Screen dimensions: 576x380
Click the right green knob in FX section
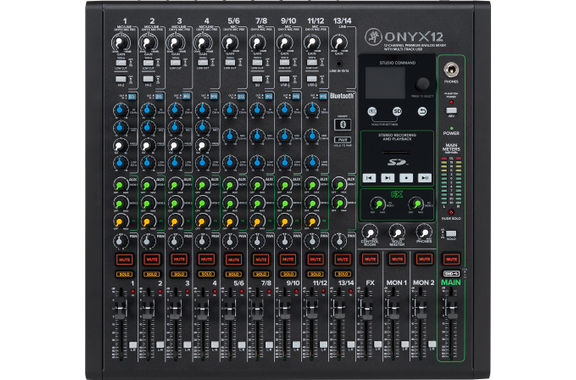click(x=416, y=204)
